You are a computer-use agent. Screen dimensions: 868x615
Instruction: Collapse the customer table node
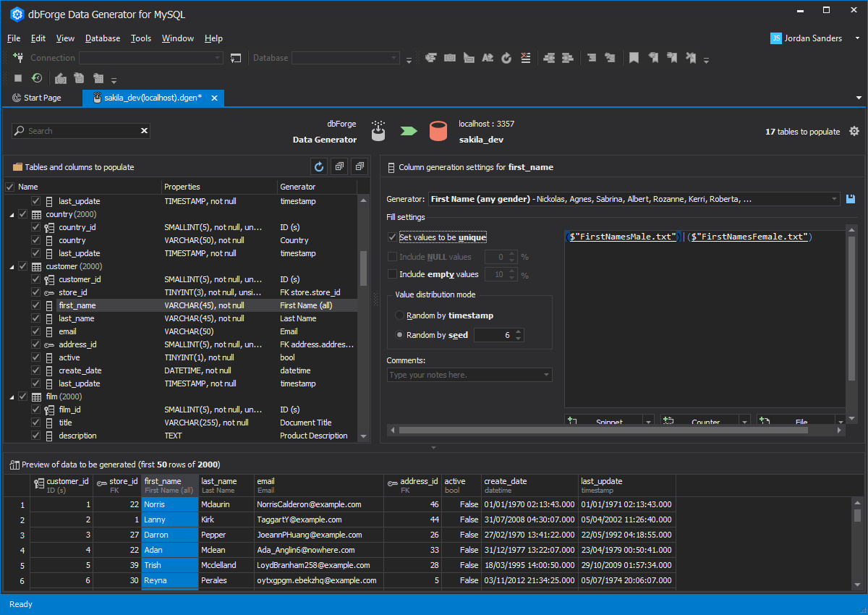click(12, 267)
